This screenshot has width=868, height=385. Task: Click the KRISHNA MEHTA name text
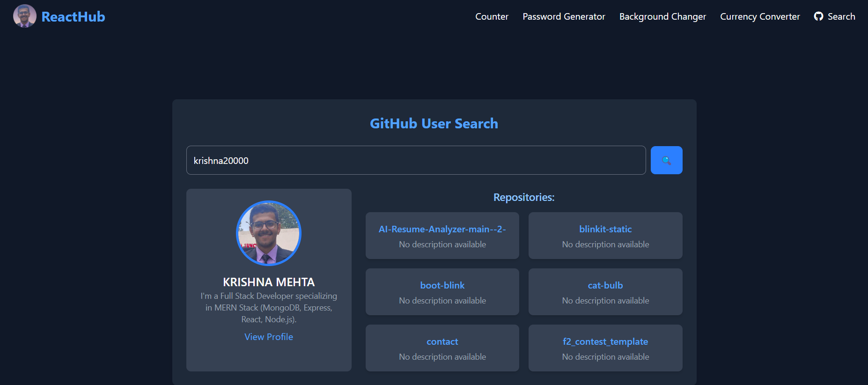click(269, 282)
